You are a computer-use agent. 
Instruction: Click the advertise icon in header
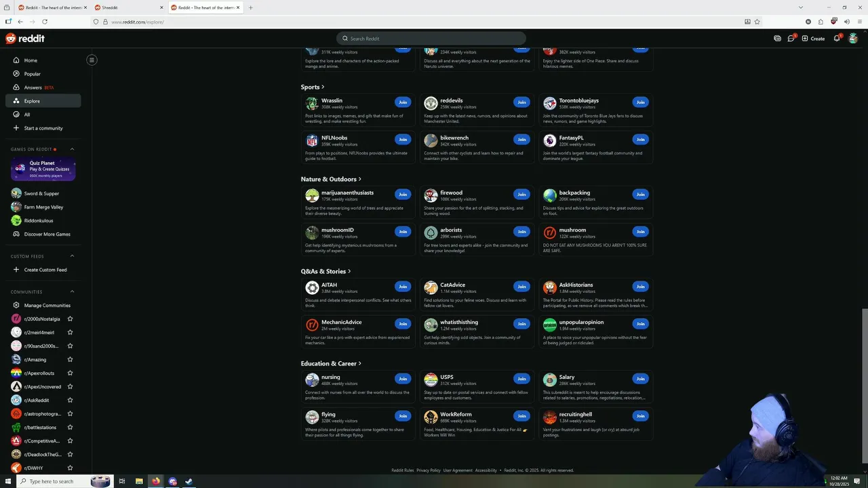(x=777, y=39)
